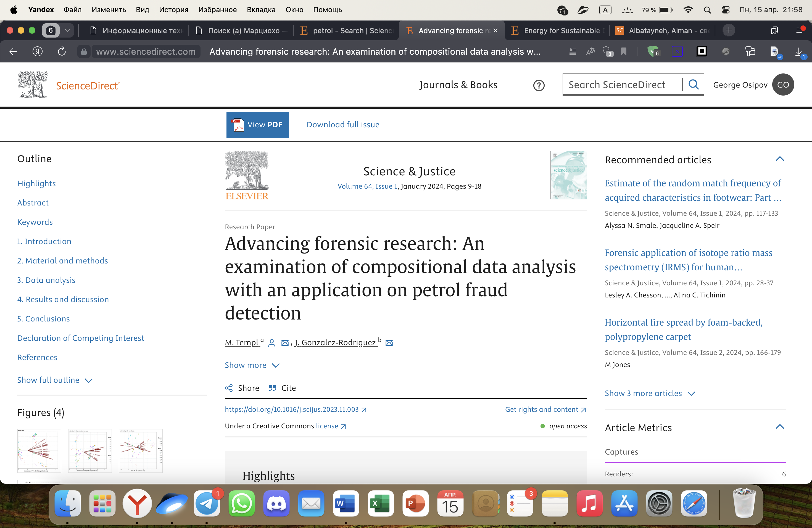Click the Cite quotation button
Screen dimensions: 812x528
click(282, 388)
